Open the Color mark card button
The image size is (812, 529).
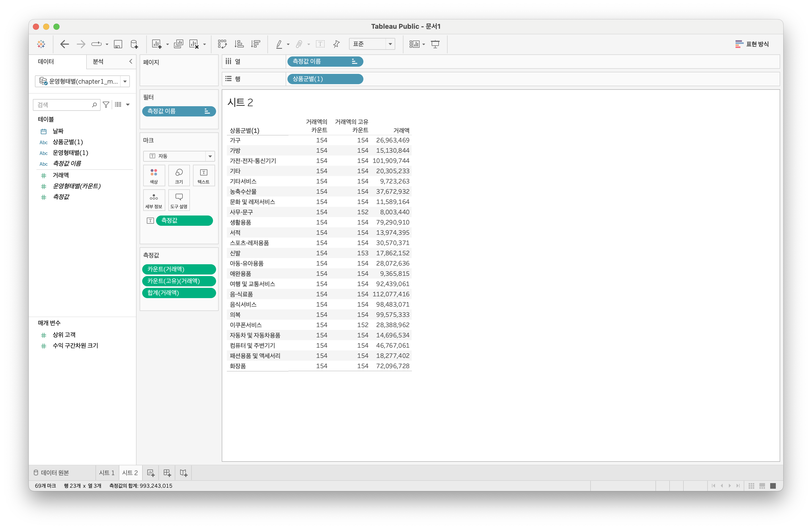click(x=154, y=175)
